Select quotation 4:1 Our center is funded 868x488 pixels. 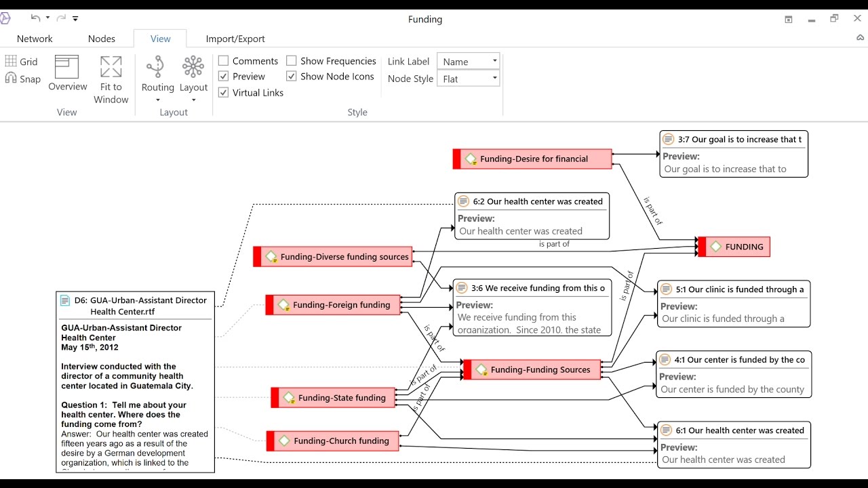(x=734, y=360)
